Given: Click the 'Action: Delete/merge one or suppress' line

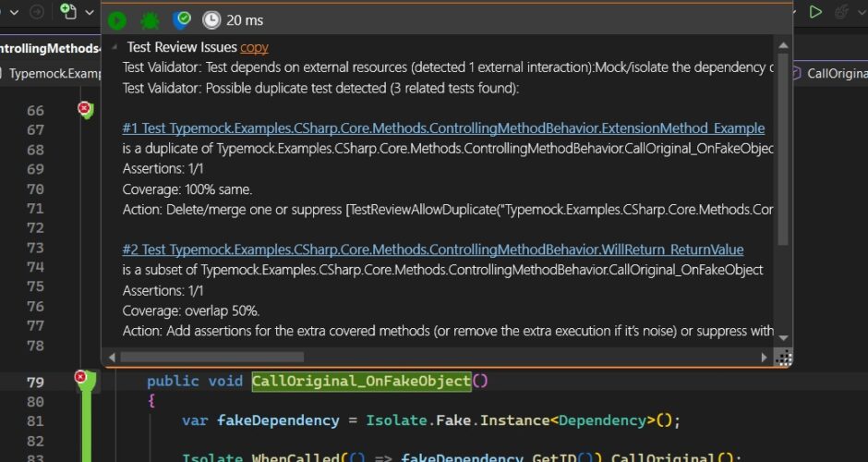Looking at the screenshot, I should [x=448, y=210].
